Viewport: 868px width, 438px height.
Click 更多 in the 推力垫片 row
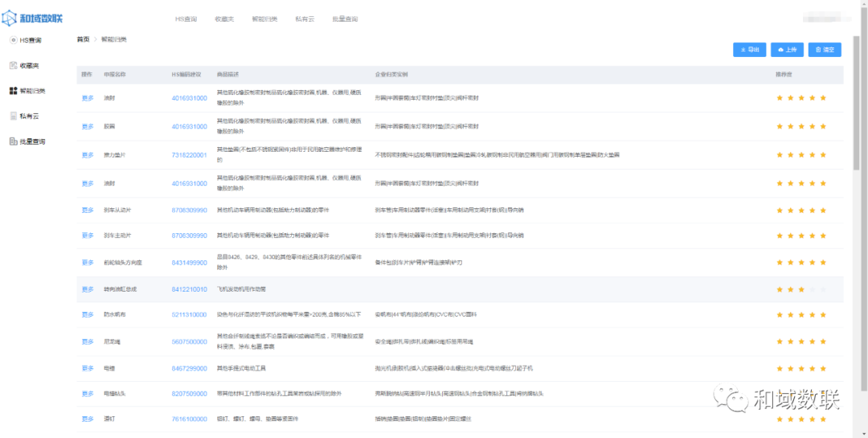coord(88,155)
